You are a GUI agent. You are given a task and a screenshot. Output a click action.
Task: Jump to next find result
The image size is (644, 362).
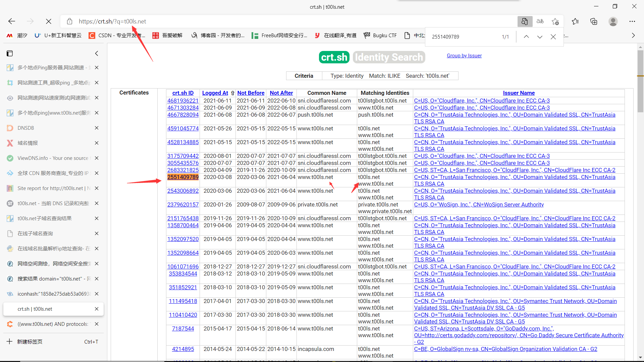pos(540,37)
